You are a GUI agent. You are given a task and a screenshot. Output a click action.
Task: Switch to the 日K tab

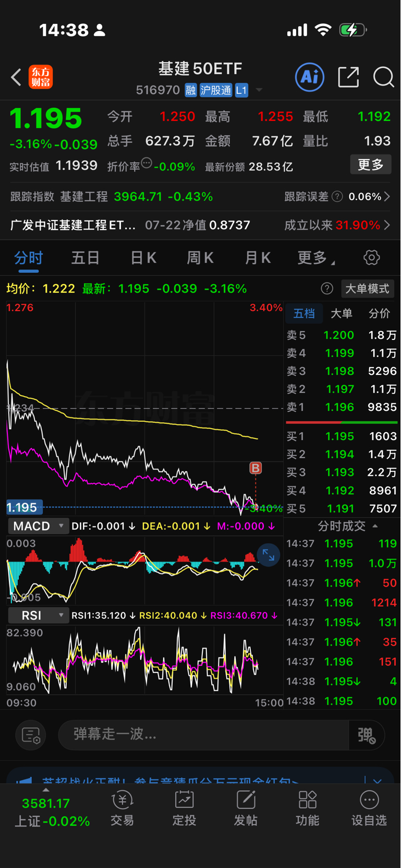(x=143, y=258)
